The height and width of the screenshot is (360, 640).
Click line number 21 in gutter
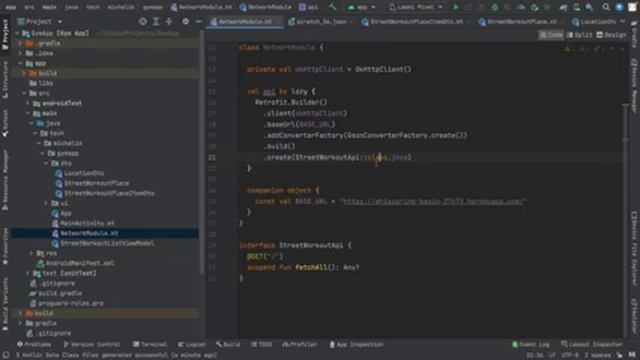tap(212, 157)
